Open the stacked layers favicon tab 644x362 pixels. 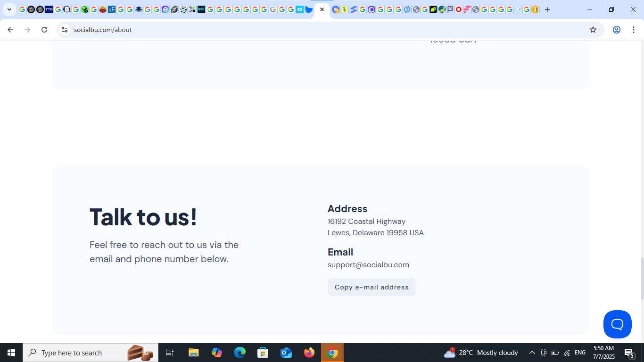[x=139, y=9]
